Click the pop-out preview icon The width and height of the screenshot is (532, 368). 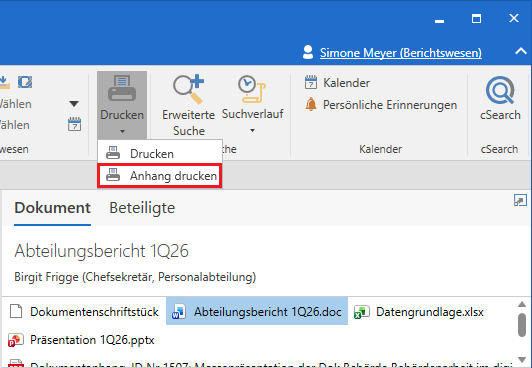[x=520, y=200]
